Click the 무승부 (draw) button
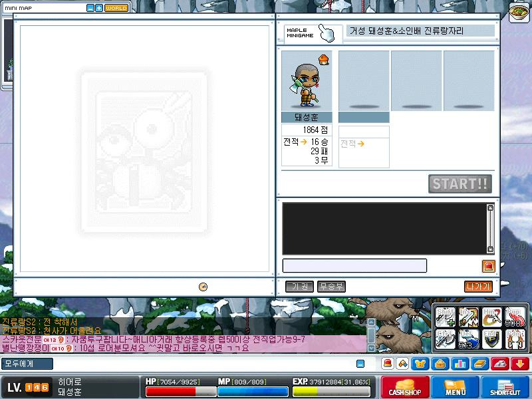The image size is (532, 399). (331, 287)
